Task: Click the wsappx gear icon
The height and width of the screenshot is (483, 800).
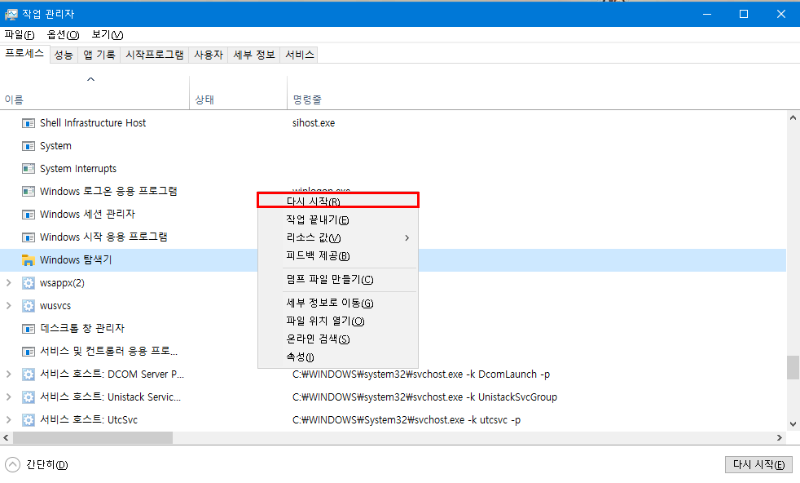Action: [x=29, y=283]
